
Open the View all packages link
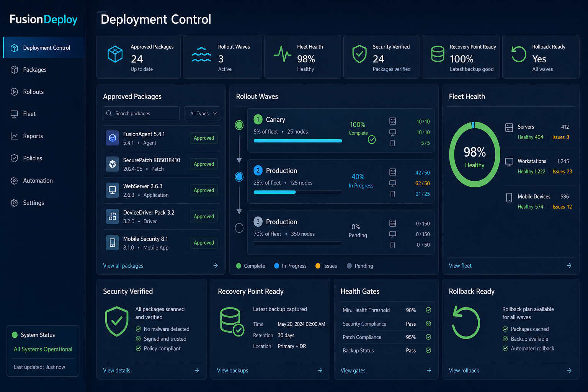[x=123, y=266]
